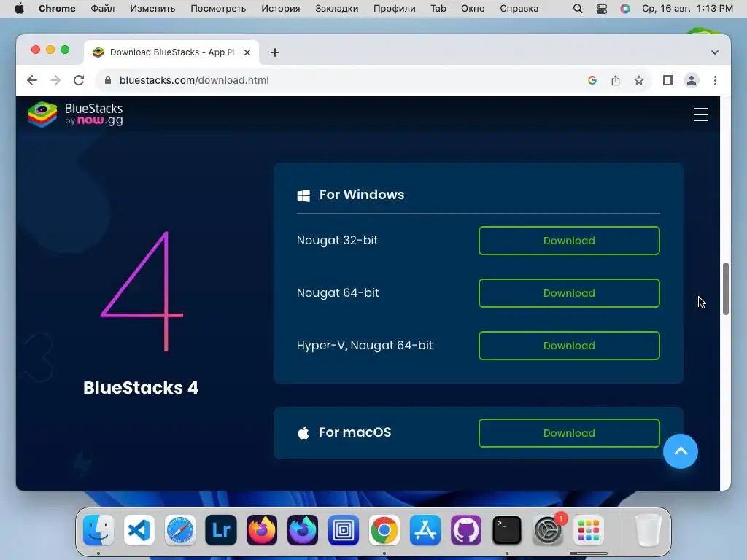
Task: Expand the tab search chevron
Action: 715,52
